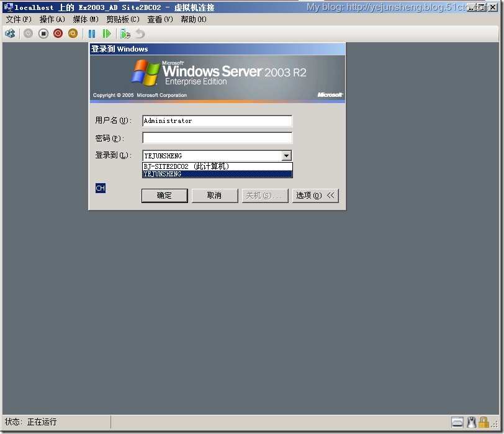Open the 帮助 menu
This screenshot has height=434, width=504.
(194, 19)
